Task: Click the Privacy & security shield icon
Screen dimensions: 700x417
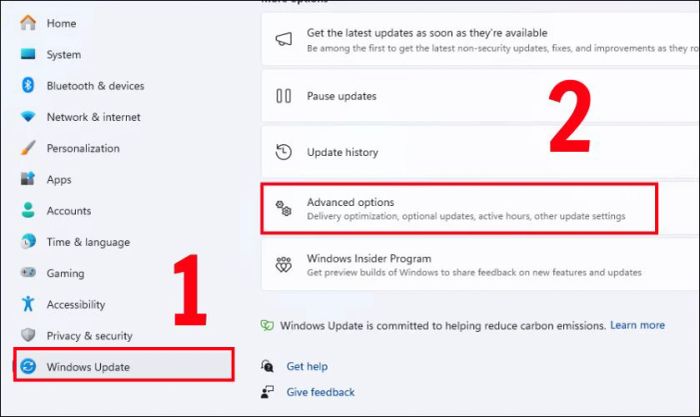Action: [28, 335]
